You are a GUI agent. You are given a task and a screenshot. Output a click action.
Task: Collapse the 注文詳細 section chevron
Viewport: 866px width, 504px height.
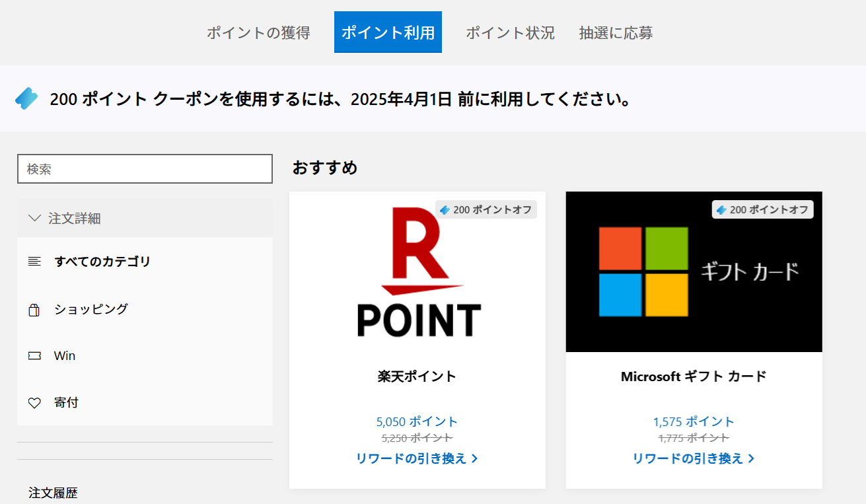(x=35, y=218)
